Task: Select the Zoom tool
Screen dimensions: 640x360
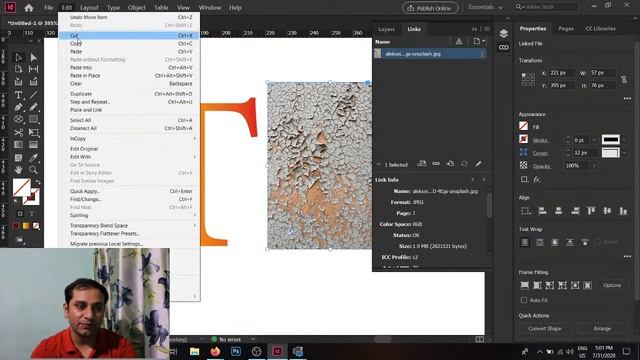Action: pyautogui.click(x=33, y=170)
